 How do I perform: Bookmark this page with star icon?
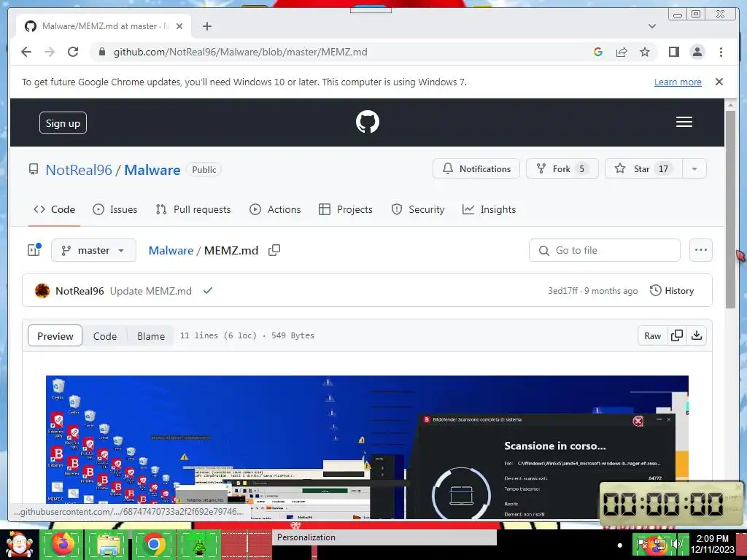645,52
